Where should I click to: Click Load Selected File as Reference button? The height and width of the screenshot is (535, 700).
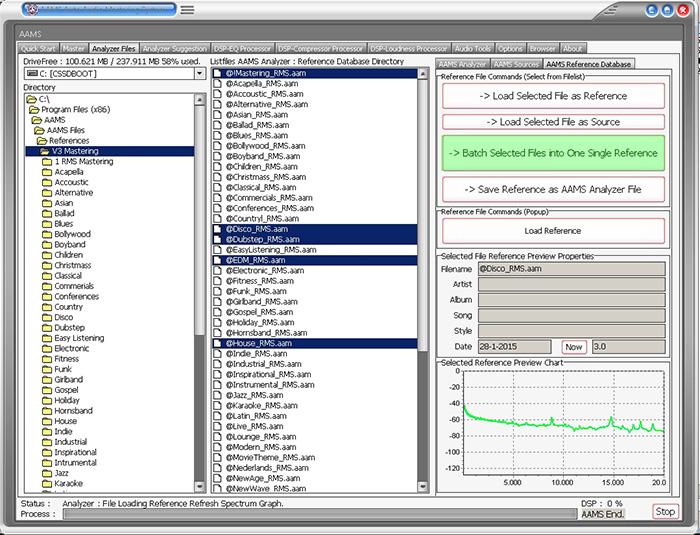pyautogui.click(x=553, y=96)
